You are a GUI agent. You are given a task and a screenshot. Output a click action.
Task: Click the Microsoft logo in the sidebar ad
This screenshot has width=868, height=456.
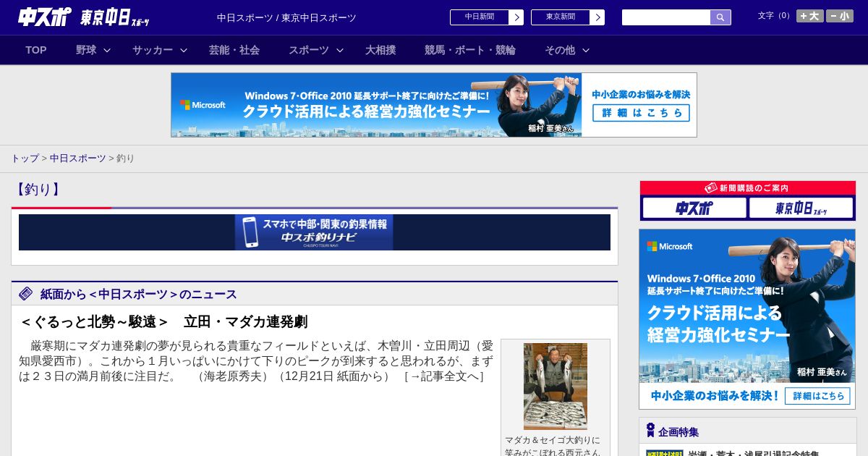(670, 246)
